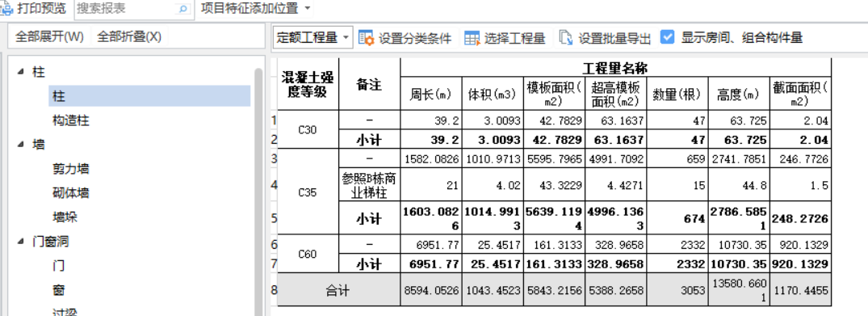868x316 pixels.
Task: Click the C60 grade cell
Action: (308, 253)
